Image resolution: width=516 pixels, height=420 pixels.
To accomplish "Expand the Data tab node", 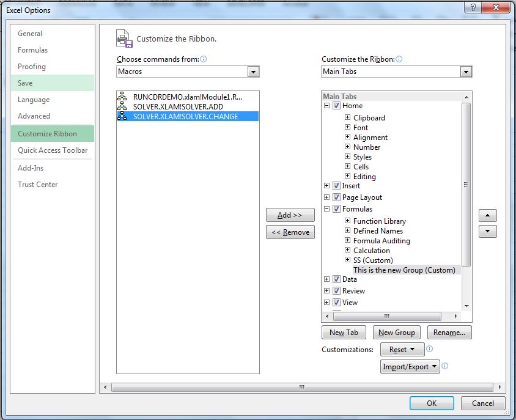I will click(326, 279).
